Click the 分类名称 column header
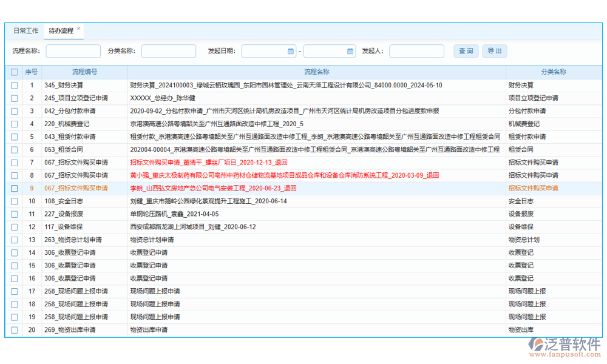This screenshot has height=364, width=607. click(x=553, y=72)
